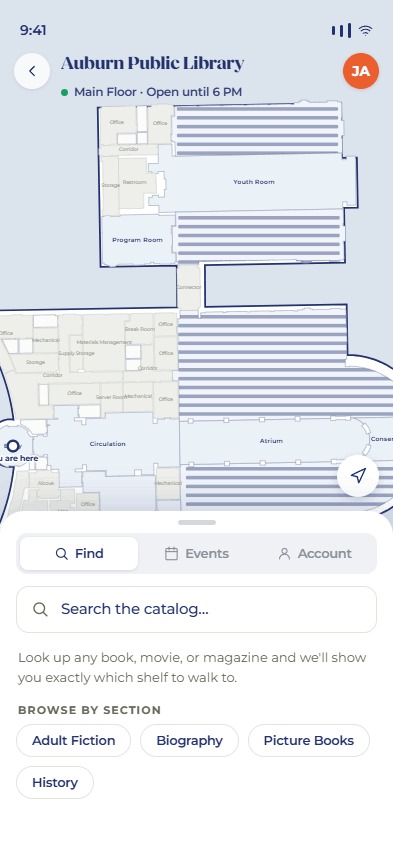Switch to the Account tab
393x852 pixels.
tap(315, 554)
